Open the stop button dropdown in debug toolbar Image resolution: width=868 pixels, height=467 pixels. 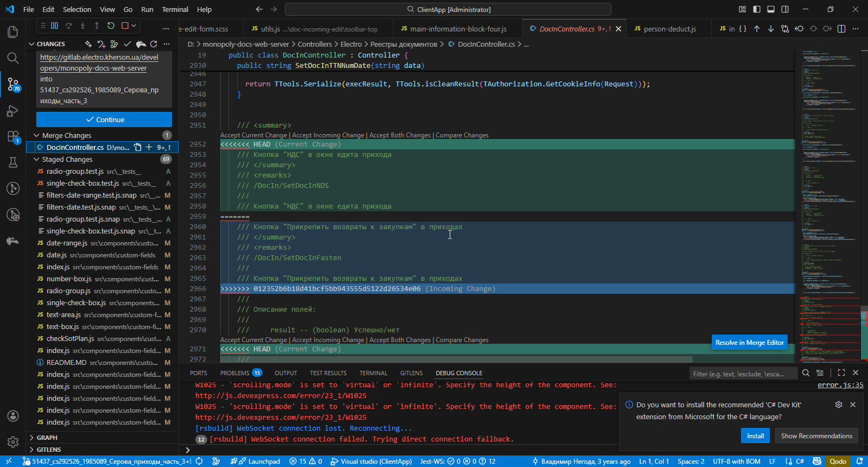(x=133, y=26)
